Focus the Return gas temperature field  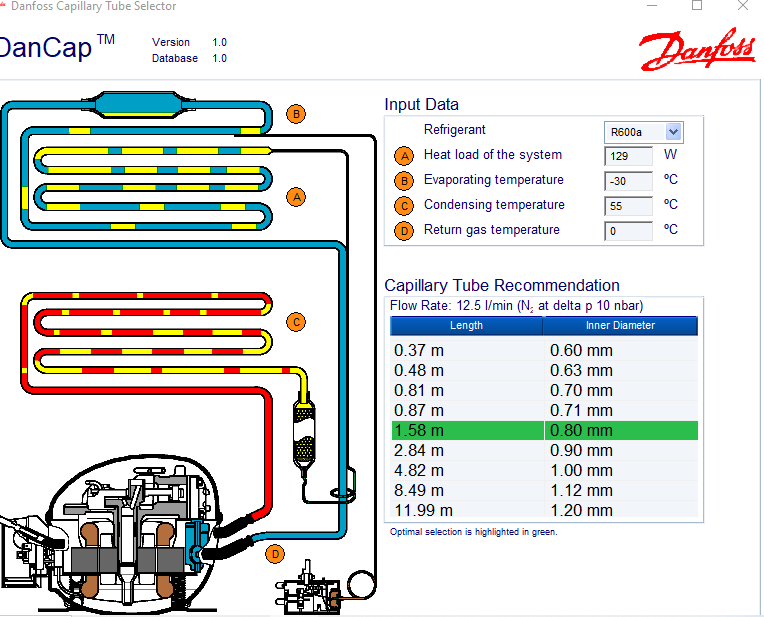628,231
